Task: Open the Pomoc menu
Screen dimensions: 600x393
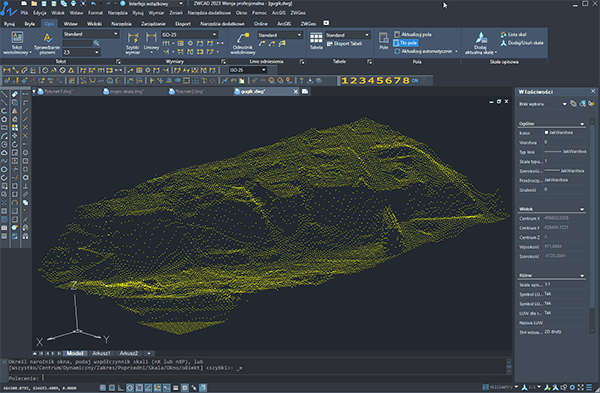Action: [259, 13]
